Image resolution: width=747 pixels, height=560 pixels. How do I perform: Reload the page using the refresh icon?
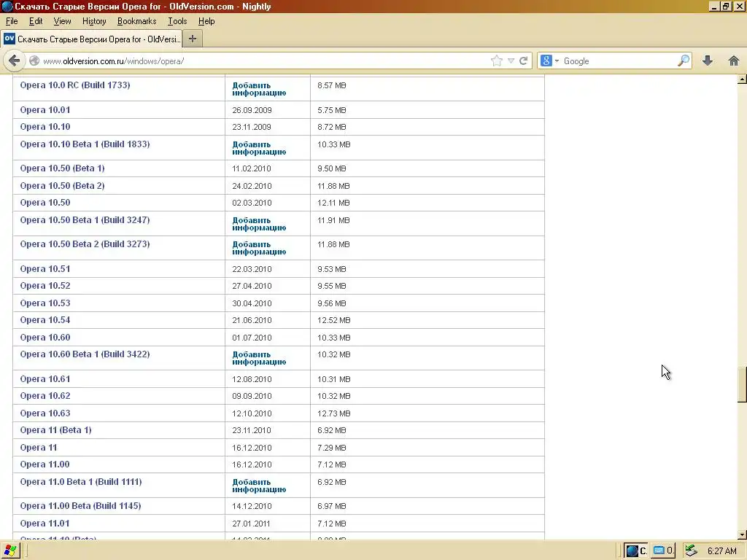[524, 61]
